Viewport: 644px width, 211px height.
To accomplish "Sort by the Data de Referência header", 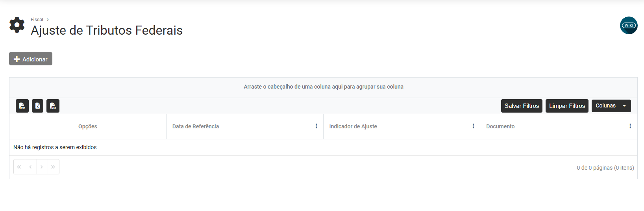I will (196, 126).
